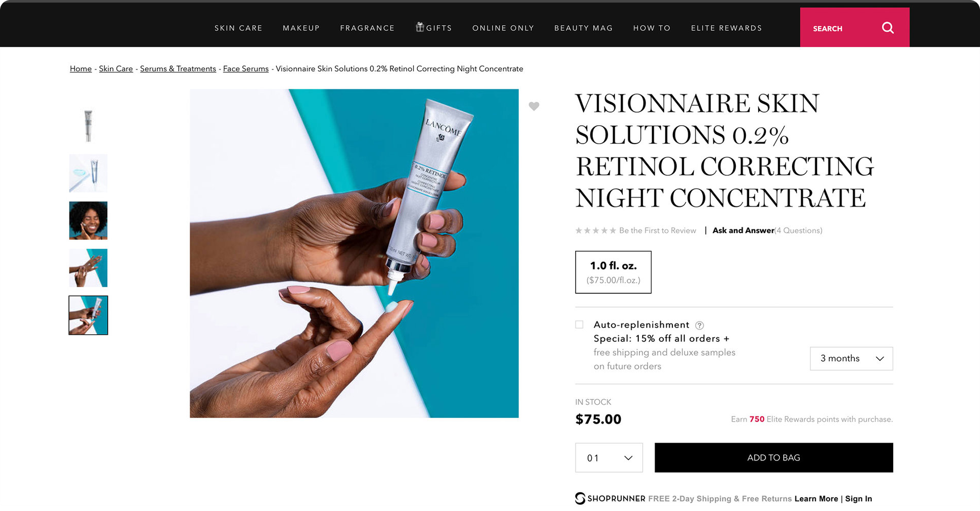Viewport: 980px width, 511px height.
Task: Open Auto-replenishment help question mark icon
Action: click(699, 326)
